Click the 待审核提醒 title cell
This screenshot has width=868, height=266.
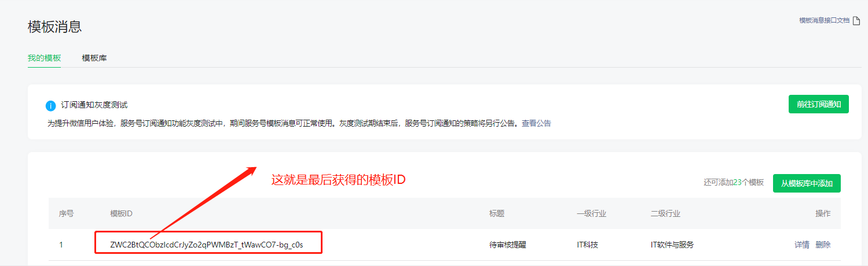(508, 245)
